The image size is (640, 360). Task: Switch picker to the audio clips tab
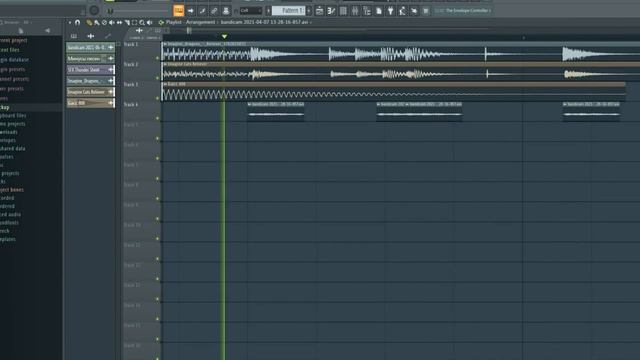[91, 36]
